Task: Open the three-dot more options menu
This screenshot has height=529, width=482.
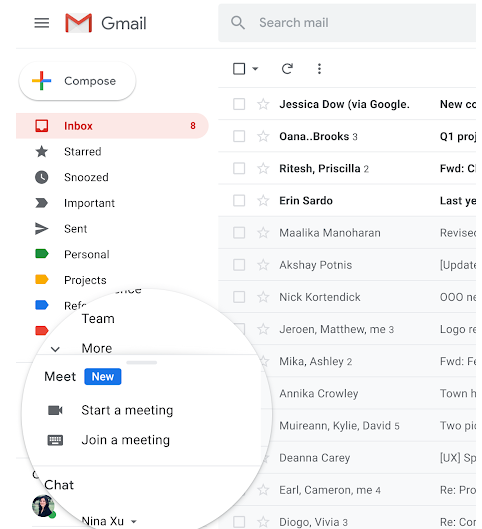Action: 319,69
